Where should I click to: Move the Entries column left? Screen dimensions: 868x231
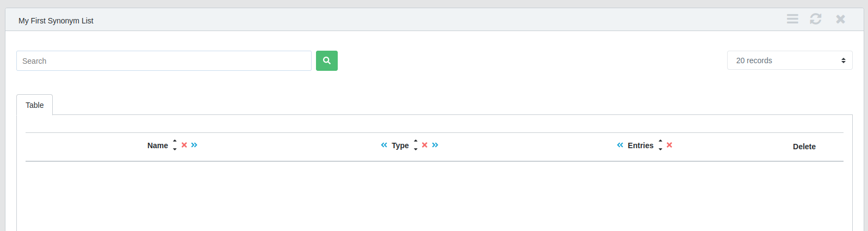tap(620, 145)
